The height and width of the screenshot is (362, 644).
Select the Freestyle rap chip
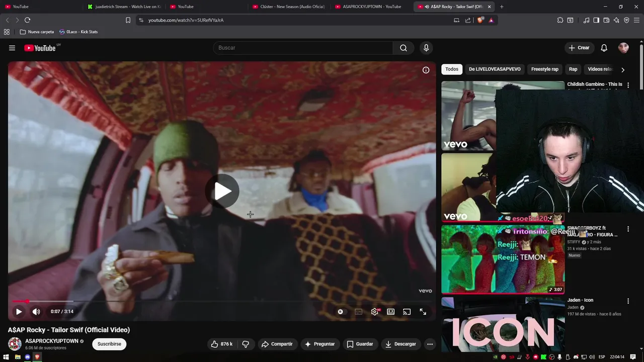[545, 69]
